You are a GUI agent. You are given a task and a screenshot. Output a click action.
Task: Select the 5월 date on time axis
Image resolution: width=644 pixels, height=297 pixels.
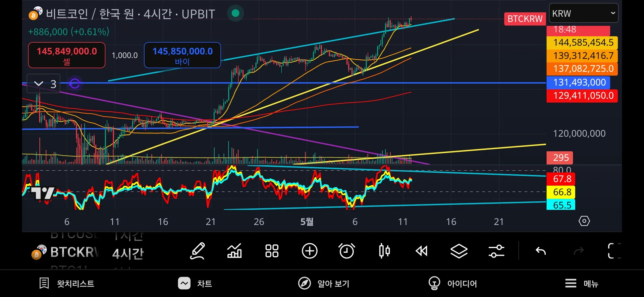click(307, 222)
